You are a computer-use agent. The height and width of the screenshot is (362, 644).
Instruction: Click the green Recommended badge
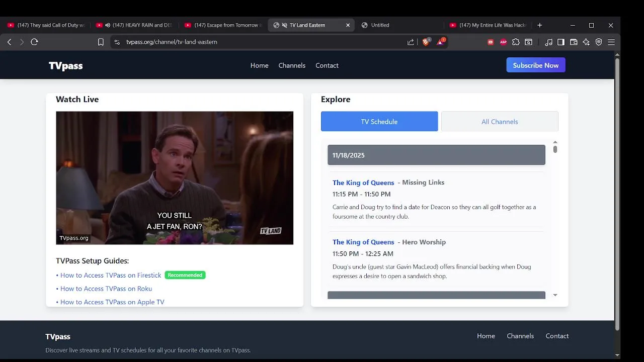pos(185,275)
